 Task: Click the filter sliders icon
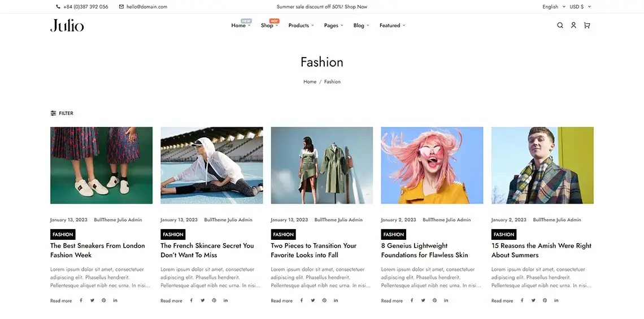click(54, 113)
